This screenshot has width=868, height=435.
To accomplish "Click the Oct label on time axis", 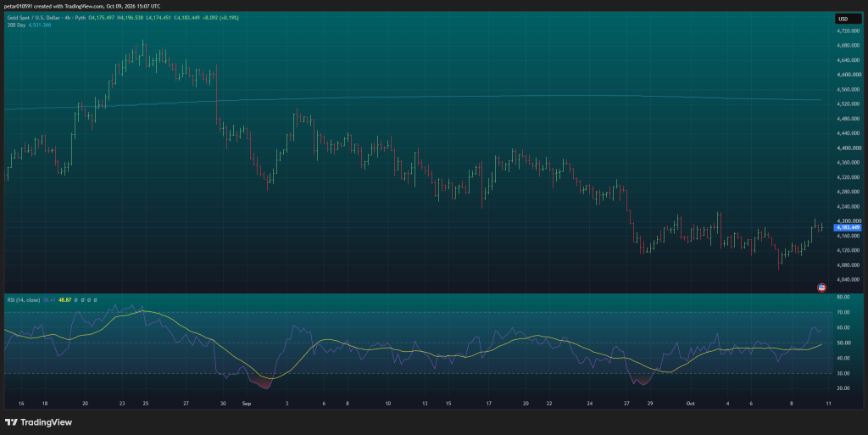I will point(690,404).
